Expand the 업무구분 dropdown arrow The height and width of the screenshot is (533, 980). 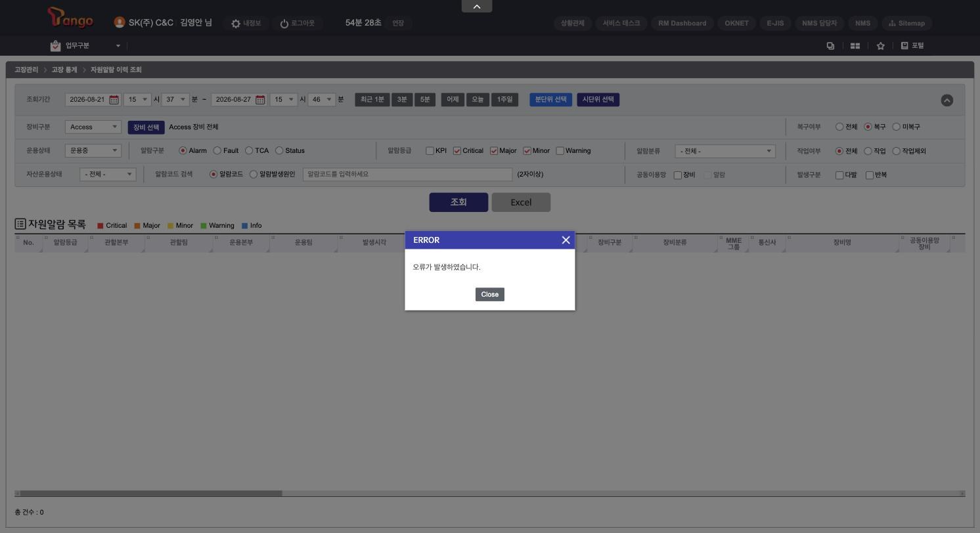point(118,46)
